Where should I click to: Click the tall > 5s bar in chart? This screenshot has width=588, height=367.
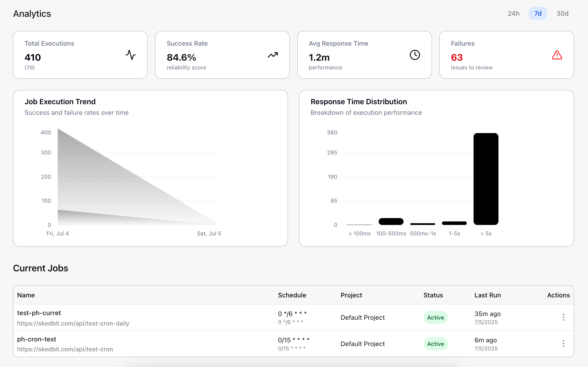pos(486,179)
